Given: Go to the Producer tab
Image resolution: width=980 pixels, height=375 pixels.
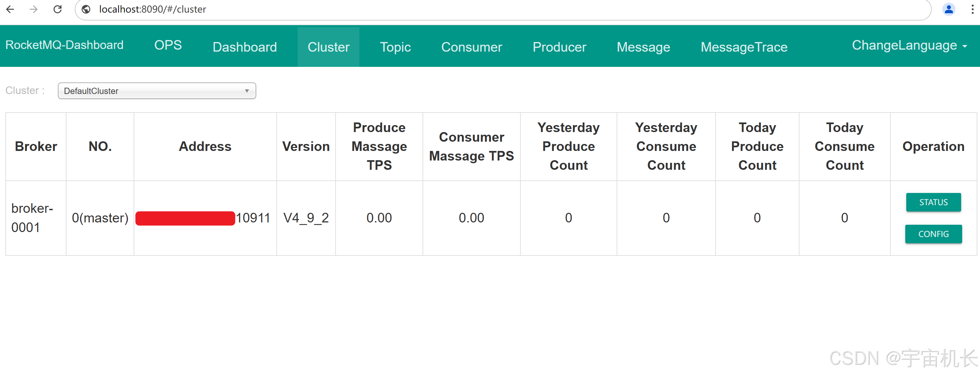Looking at the screenshot, I should point(559,47).
